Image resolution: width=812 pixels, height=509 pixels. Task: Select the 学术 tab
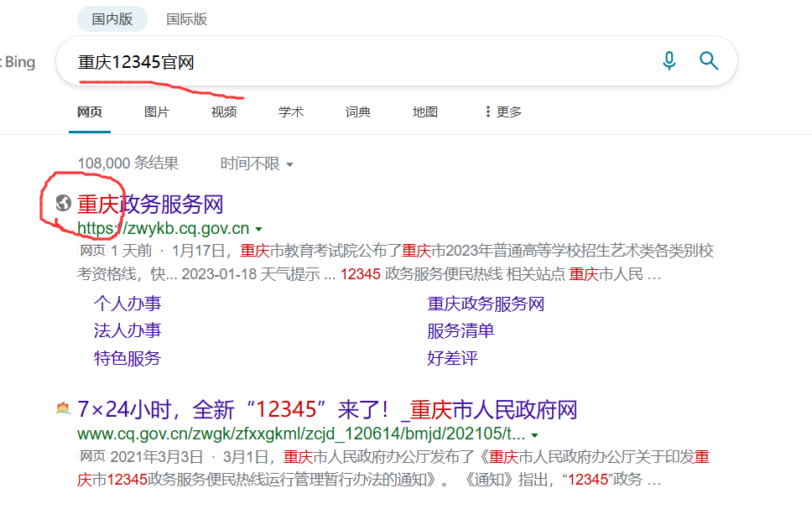click(x=290, y=112)
